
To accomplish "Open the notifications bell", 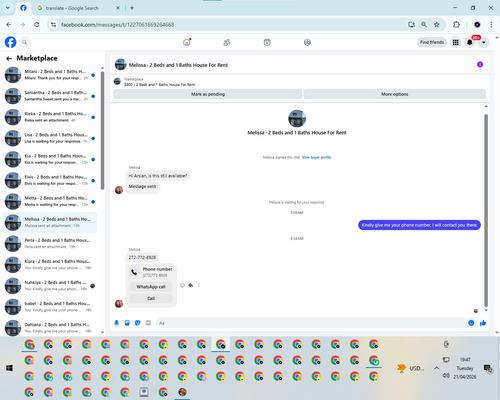I will pos(470,42).
